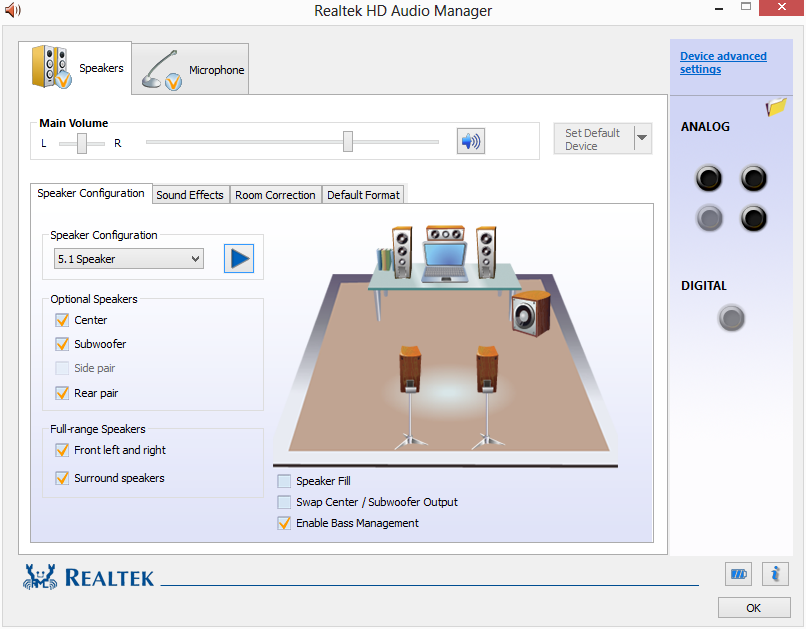Click the OK button
The height and width of the screenshot is (629, 806).
[754, 608]
